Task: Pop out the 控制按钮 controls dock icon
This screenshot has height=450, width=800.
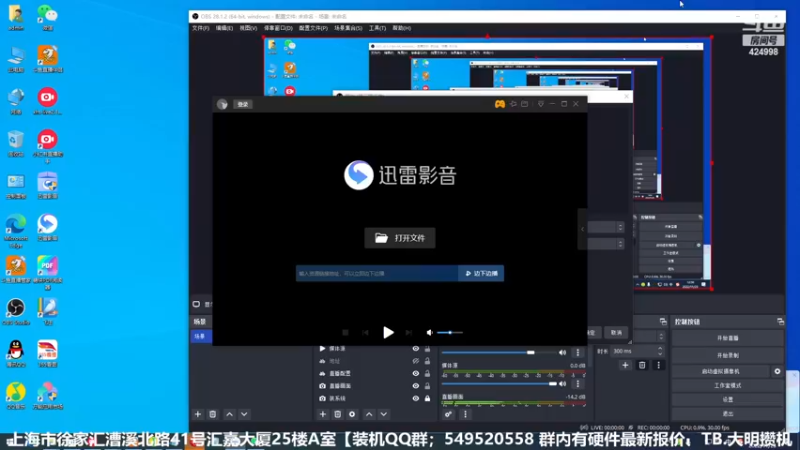Action: [780, 322]
